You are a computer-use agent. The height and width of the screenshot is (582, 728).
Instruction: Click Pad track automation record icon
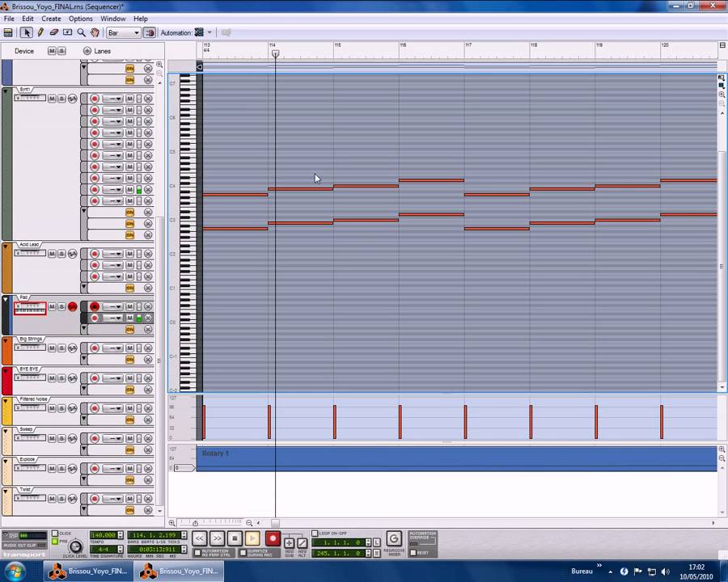(73, 307)
